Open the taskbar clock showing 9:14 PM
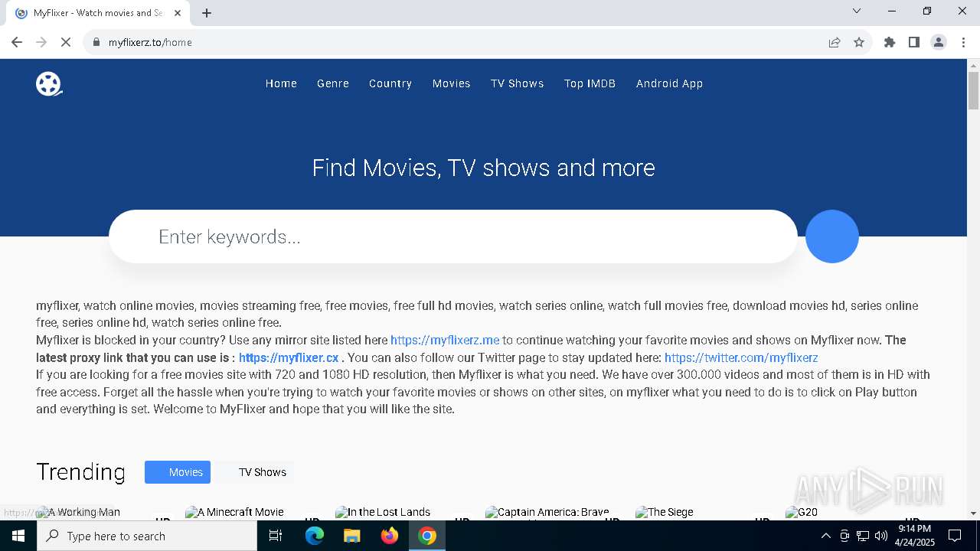The height and width of the screenshot is (551, 980). click(916, 536)
